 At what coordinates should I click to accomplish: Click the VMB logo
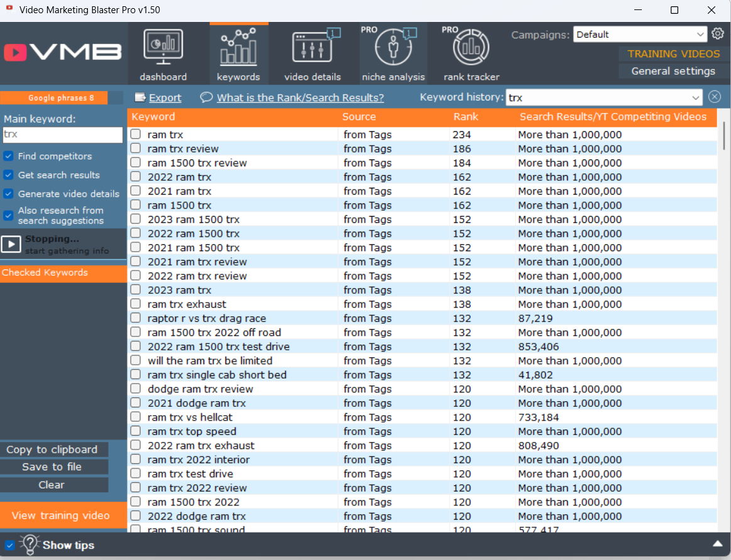coord(63,52)
